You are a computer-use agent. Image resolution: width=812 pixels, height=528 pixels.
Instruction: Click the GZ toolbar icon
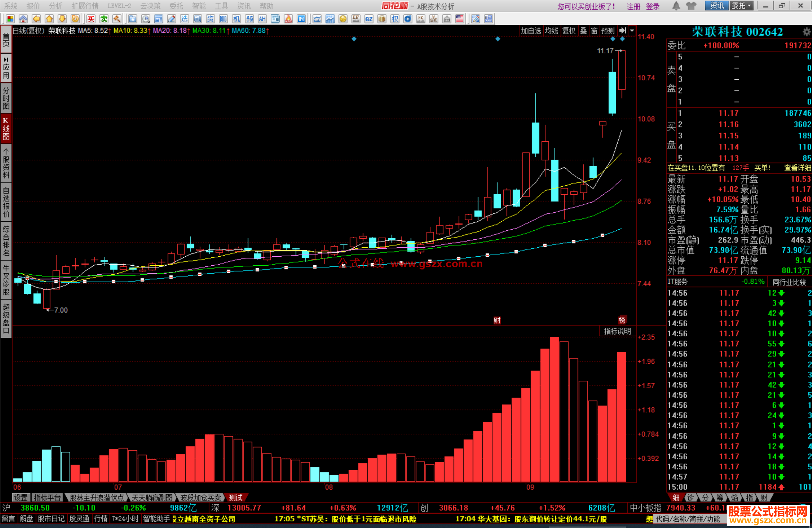(x=369, y=19)
